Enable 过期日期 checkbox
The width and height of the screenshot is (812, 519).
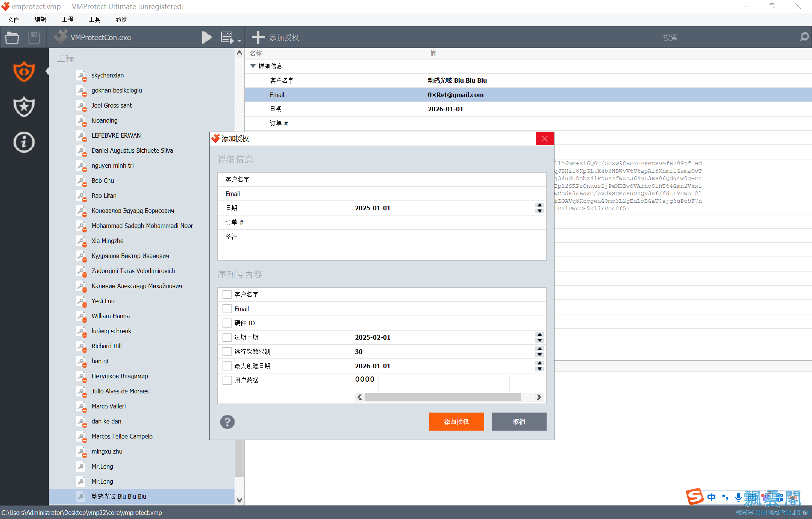point(227,337)
